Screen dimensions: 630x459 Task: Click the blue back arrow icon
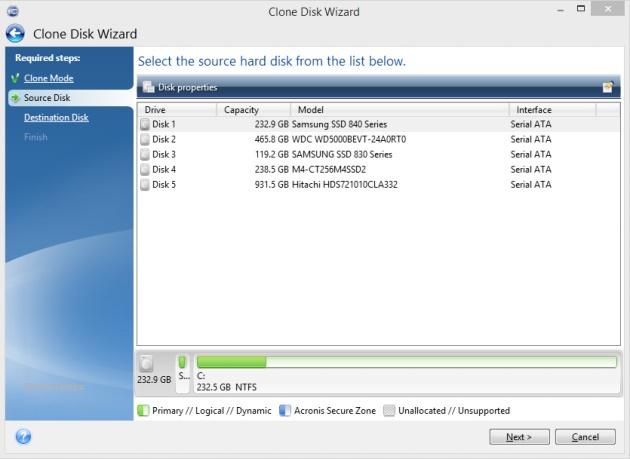click(x=15, y=34)
